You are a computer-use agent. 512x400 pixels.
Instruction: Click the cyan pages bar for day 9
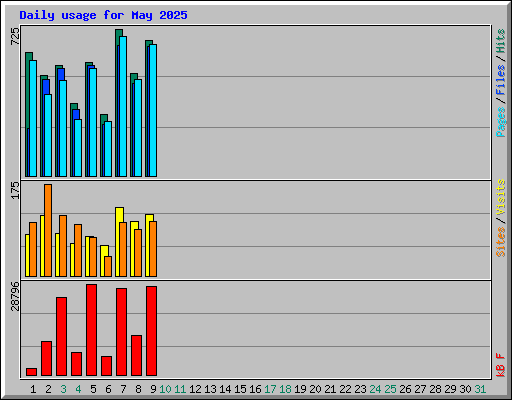[153, 110]
